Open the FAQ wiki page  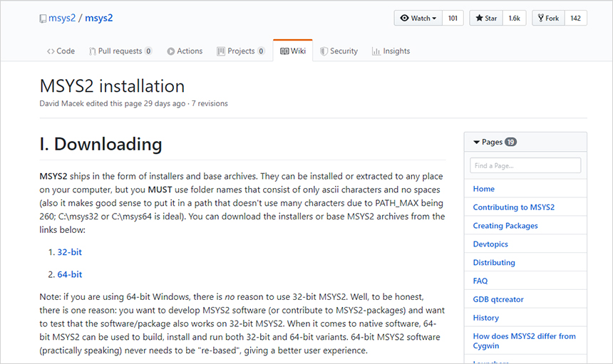[480, 281]
